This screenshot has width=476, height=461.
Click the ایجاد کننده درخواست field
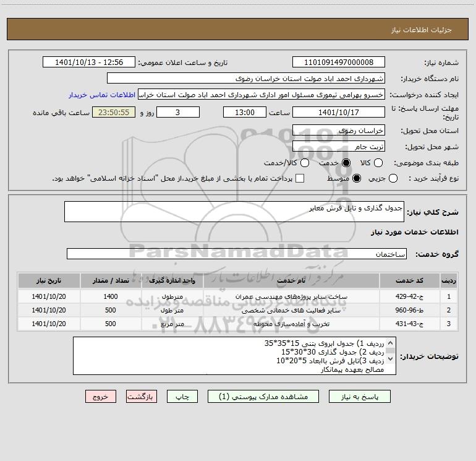[261, 95]
